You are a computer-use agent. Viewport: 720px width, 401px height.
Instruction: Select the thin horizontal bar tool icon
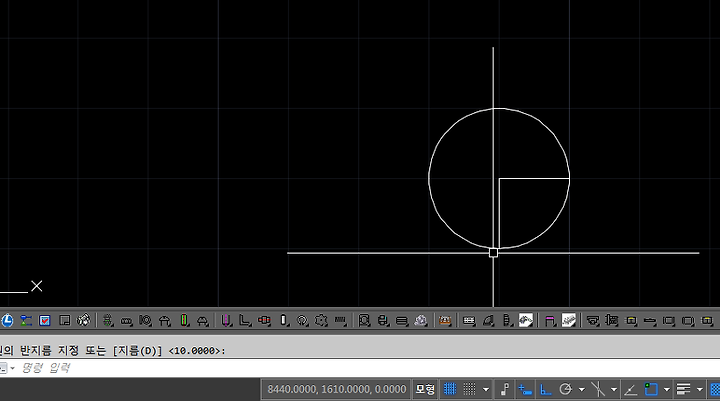tap(650, 321)
